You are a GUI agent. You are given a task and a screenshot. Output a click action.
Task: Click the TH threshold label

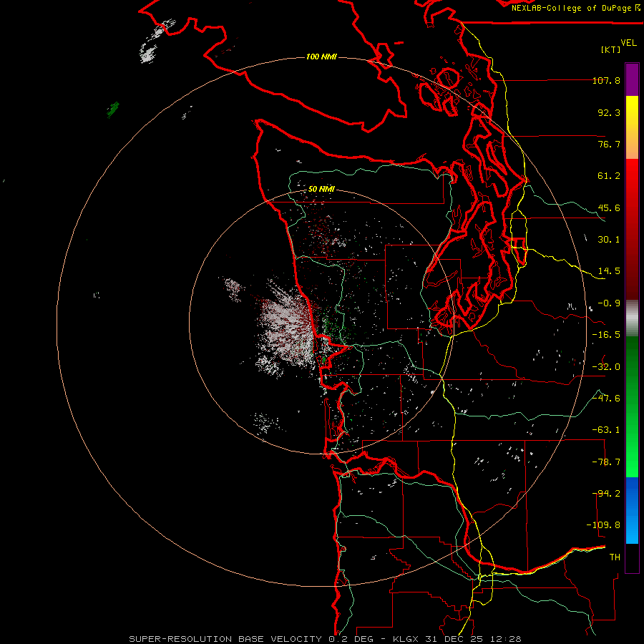pos(615,557)
